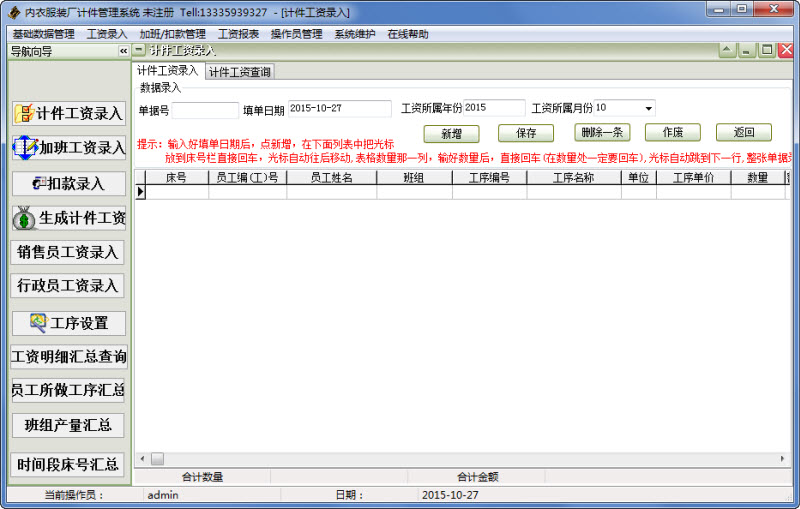Click the 数量 column header
The image size is (800, 509).
click(758, 177)
